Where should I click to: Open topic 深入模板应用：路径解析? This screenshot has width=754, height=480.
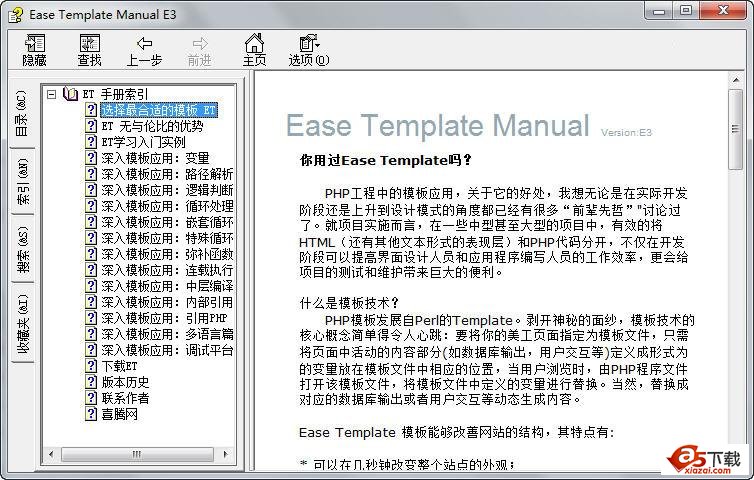167,174
